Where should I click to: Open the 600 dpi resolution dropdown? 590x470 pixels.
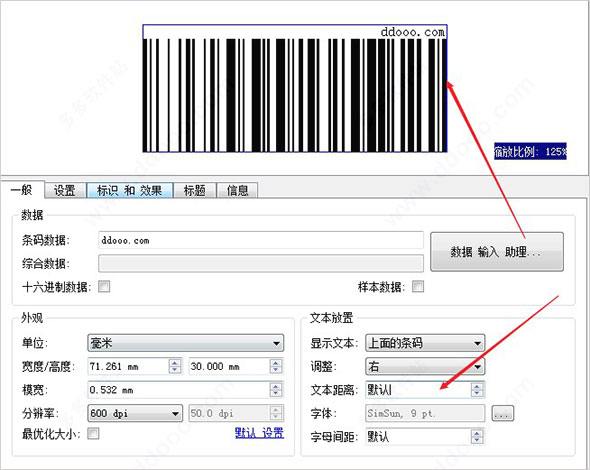(x=135, y=414)
